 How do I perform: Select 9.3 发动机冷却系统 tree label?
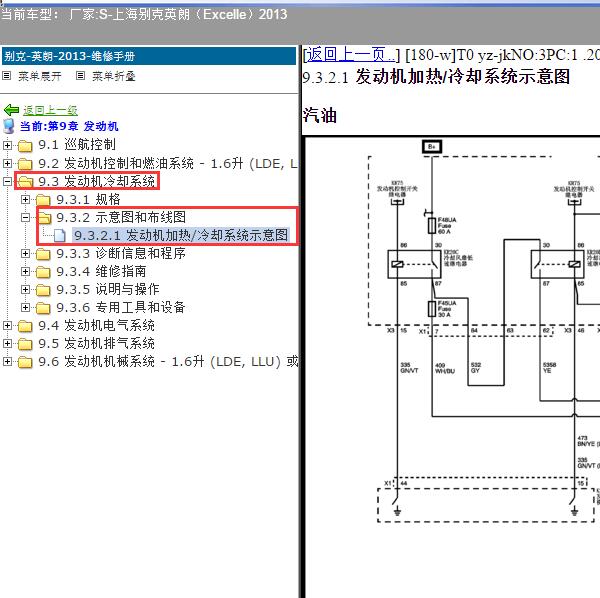pyautogui.click(x=96, y=181)
